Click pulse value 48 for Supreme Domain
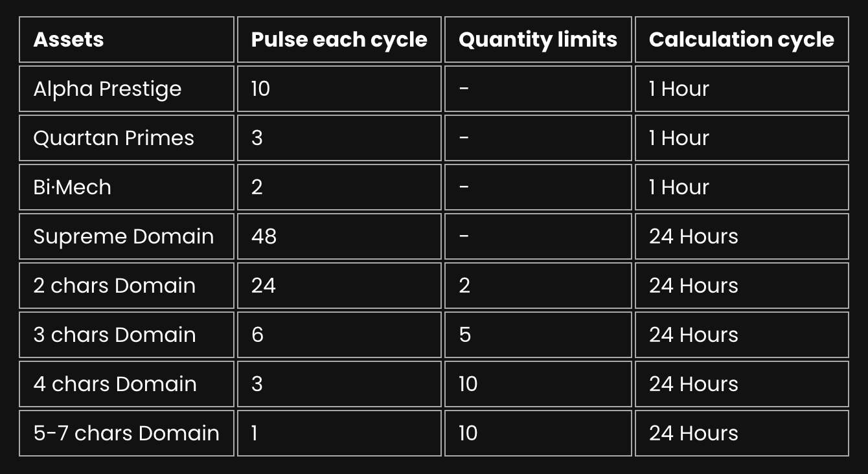868x474 pixels. pos(339,236)
